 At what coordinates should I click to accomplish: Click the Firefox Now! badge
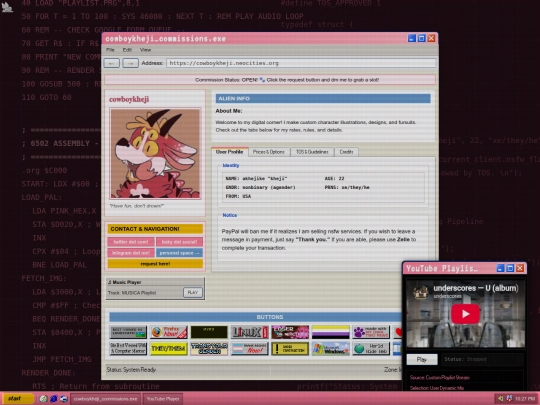[x=168, y=332]
